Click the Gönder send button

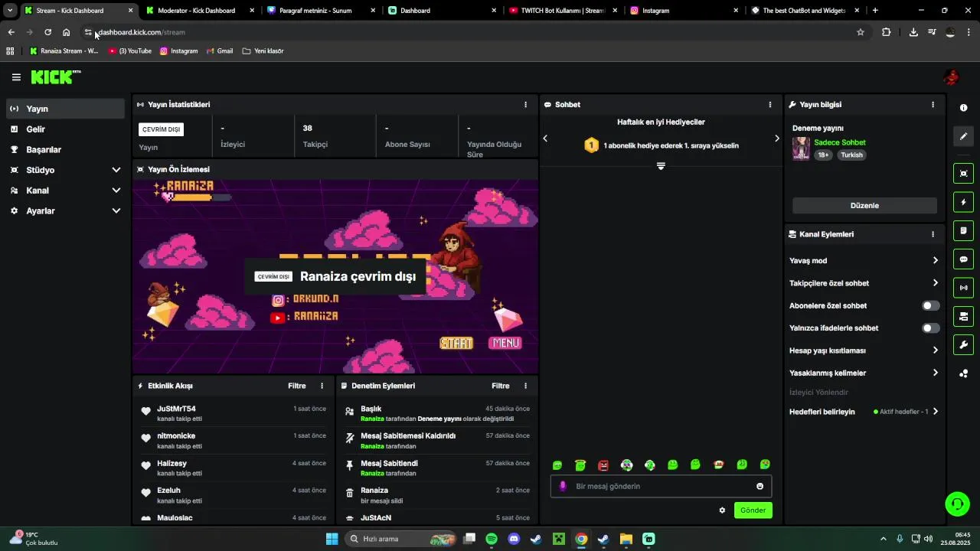pyautogui.click(x=753, y=510)
